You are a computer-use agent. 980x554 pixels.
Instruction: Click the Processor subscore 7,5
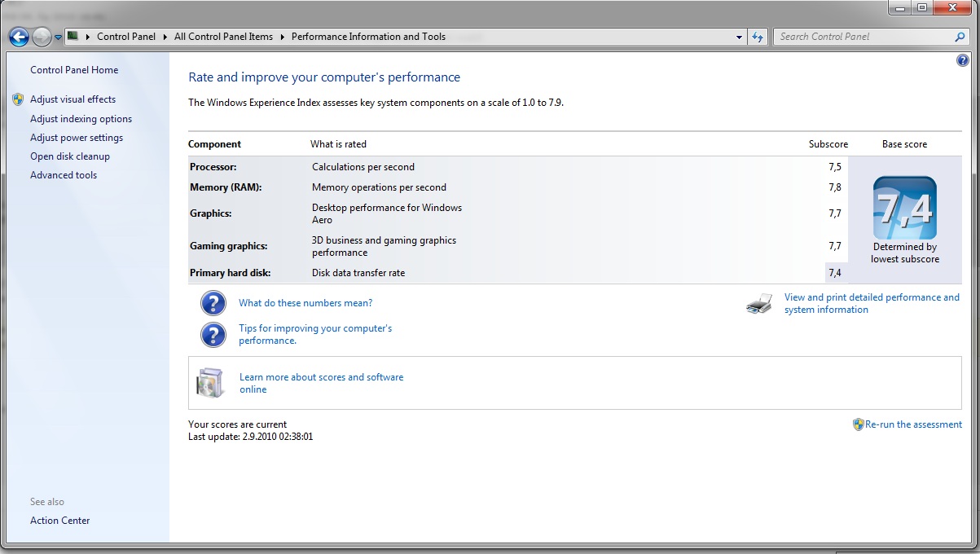[x=834, y=167]
